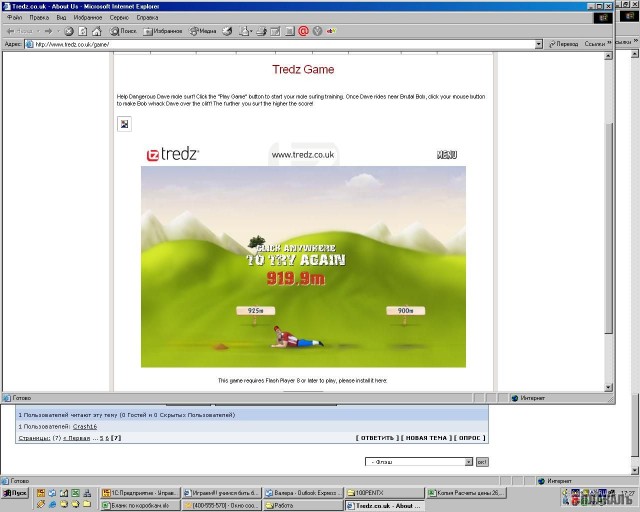The height and width of the screenshot is (512, 640).
Task: Click the eBay toolbar icon
Action: tap(331, 31)
